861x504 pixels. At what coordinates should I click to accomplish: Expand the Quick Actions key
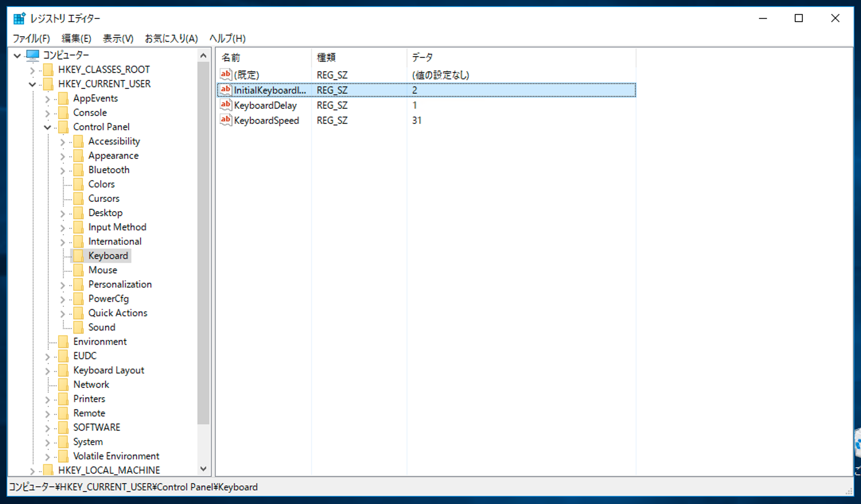62,314
